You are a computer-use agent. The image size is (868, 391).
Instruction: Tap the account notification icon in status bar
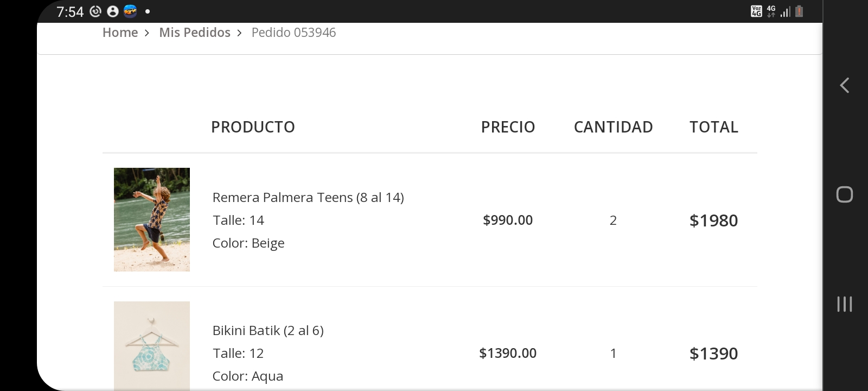113,11
